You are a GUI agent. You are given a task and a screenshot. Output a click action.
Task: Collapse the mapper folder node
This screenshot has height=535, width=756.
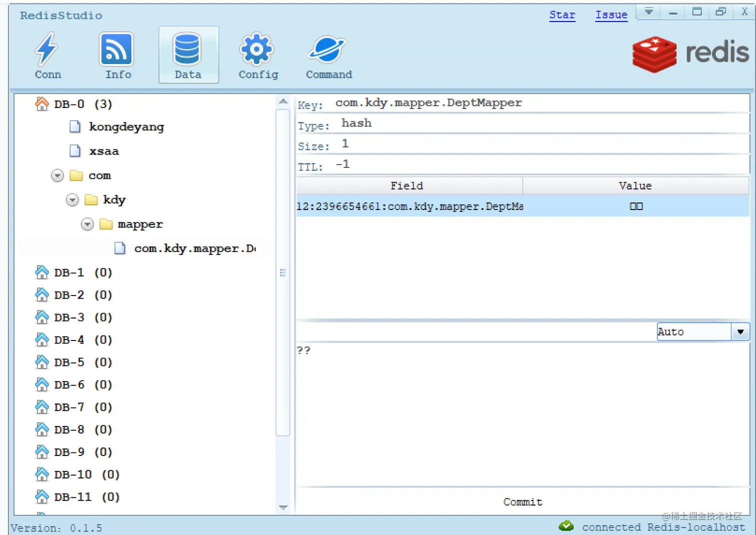tap(87, 224)
